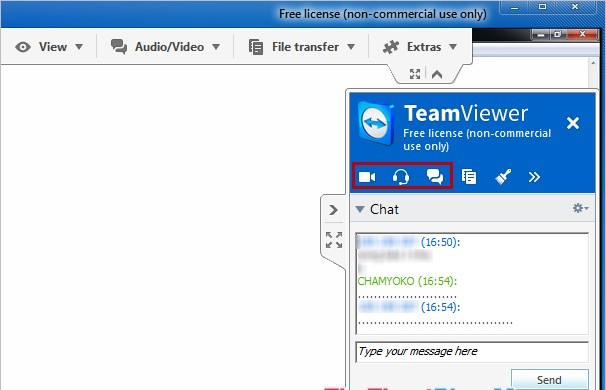Image resolution: width=606 pixels, height=390 pixels.
Task: Open the Extras menu
Action: [420, 47]
